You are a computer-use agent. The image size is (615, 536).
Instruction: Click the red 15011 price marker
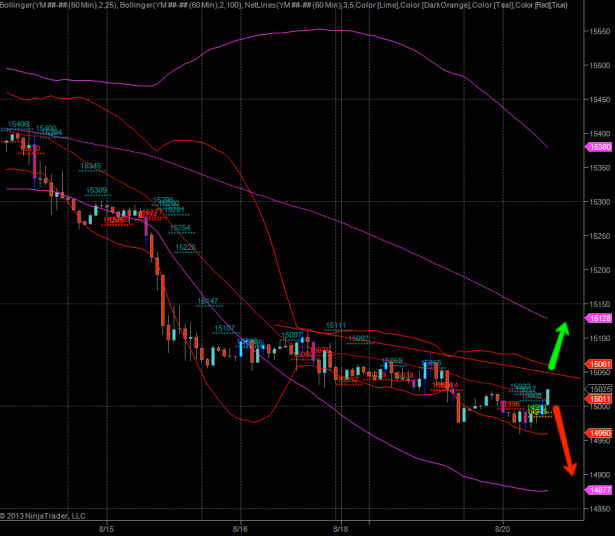tap(600, 398)
